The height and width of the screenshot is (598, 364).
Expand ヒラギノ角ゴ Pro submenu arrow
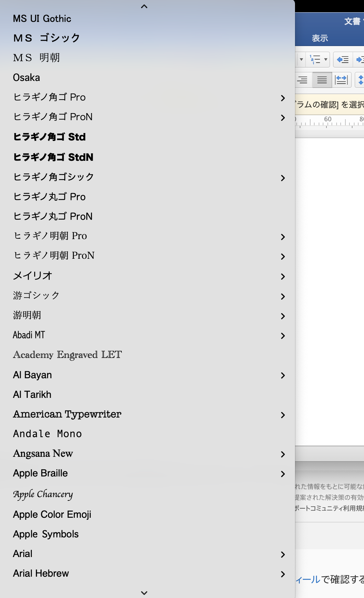[x=283, y=98]
